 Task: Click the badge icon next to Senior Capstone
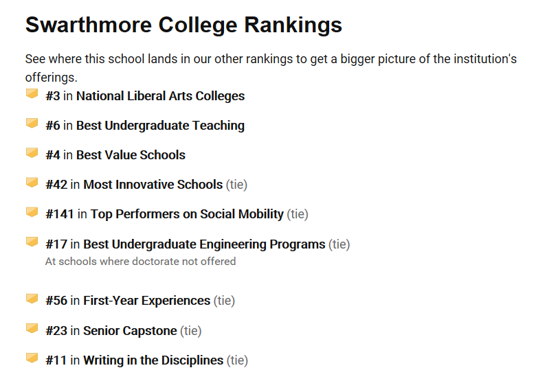click(x=32, y=329)
